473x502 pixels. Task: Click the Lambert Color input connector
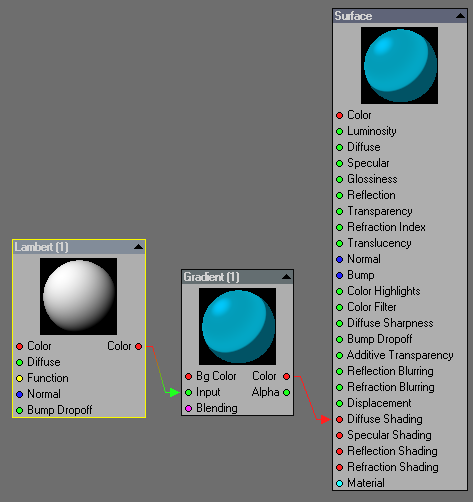pyautogui.click(x=19, y=346)
